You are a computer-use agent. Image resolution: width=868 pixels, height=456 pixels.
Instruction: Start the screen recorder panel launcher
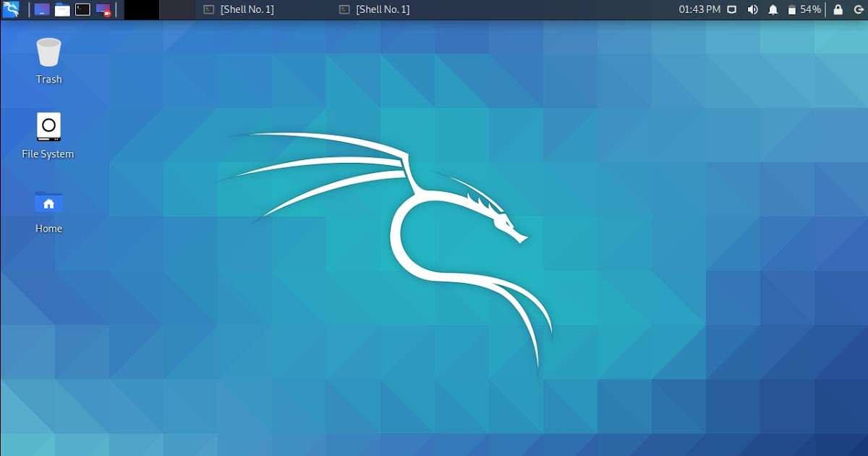click(x=103, y=9)
